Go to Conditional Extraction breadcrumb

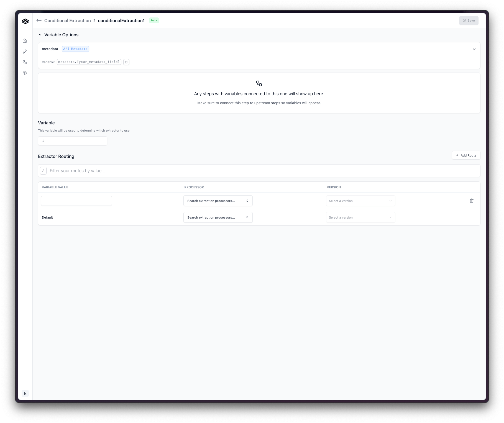coord(68,20)
